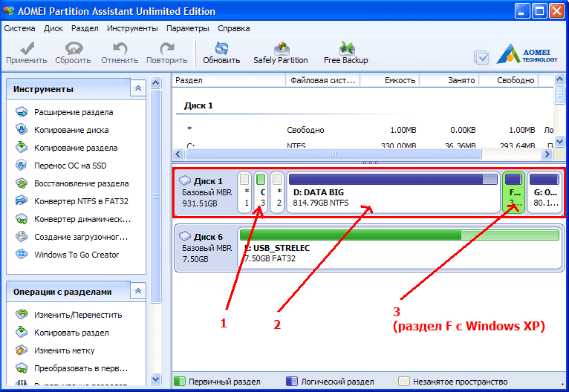The width and height of the screenshot is (569, 392).
Task: Click the Отменить (Undo) toolbar icon
Action: pos(120,53)
